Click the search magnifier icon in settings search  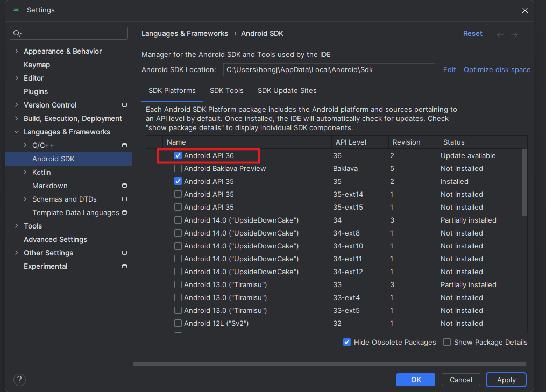17,33
